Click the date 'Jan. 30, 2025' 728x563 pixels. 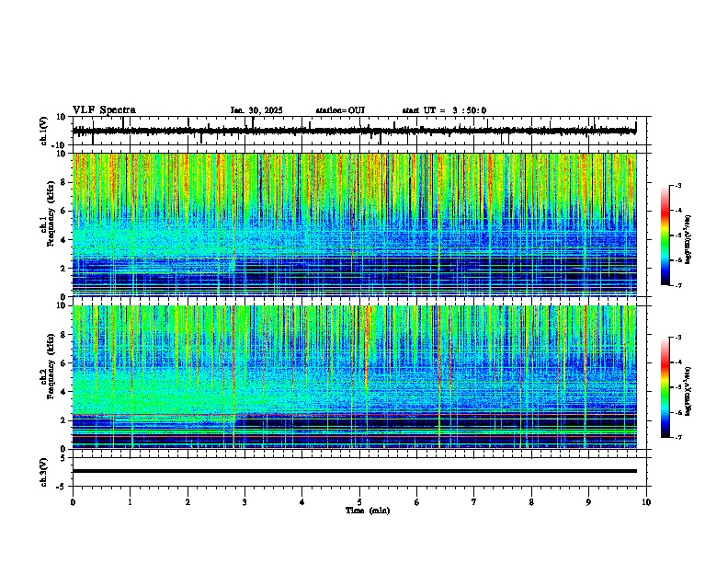click(256, 110)
